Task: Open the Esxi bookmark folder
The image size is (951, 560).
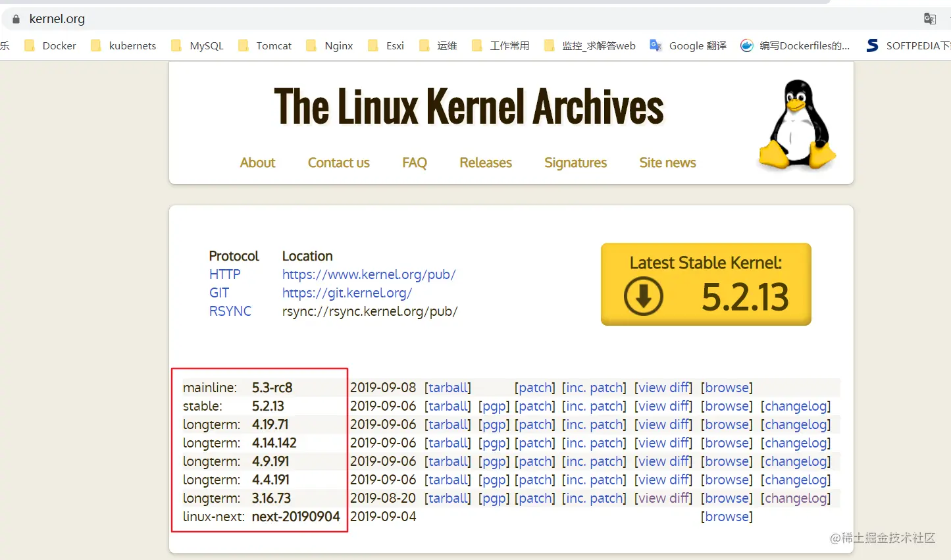Action: coord(386,45)
